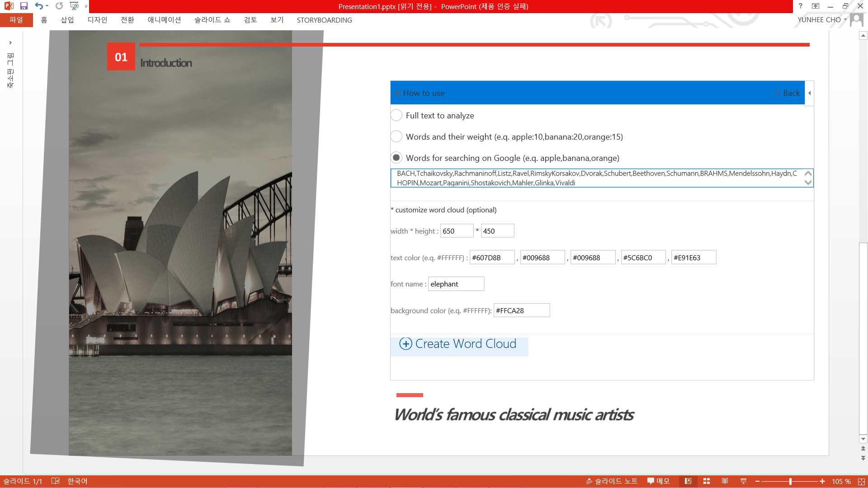The image size is (868, 488).
Task: Select 'Full text to analyze' radio option
Action: [396, 115]
